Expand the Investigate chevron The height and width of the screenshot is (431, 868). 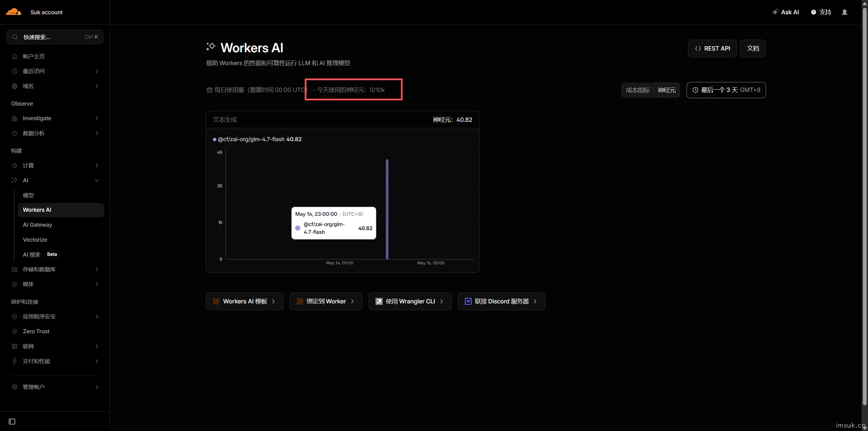(x=97, y=118)
